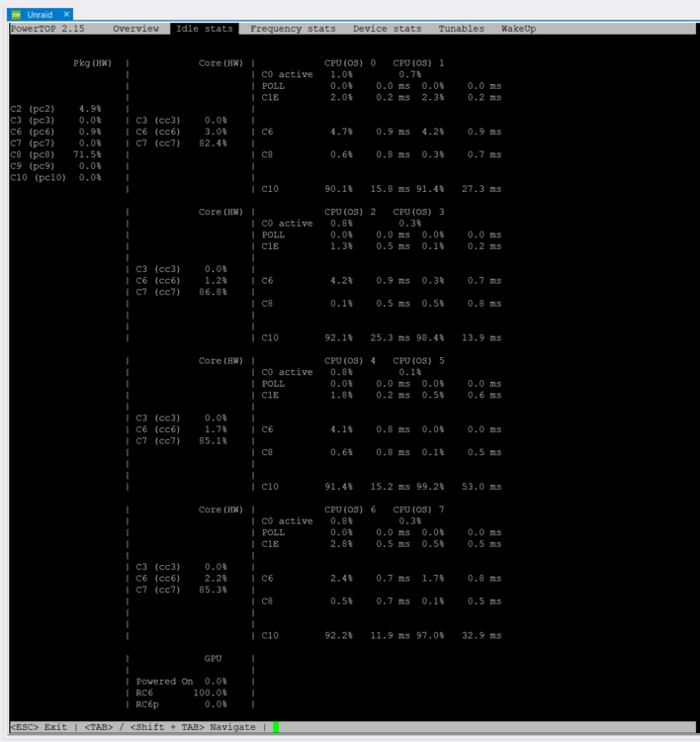Click the 98.4% C10 value for CPU 3
700x742 pixels.
click(x=430, y=338)
